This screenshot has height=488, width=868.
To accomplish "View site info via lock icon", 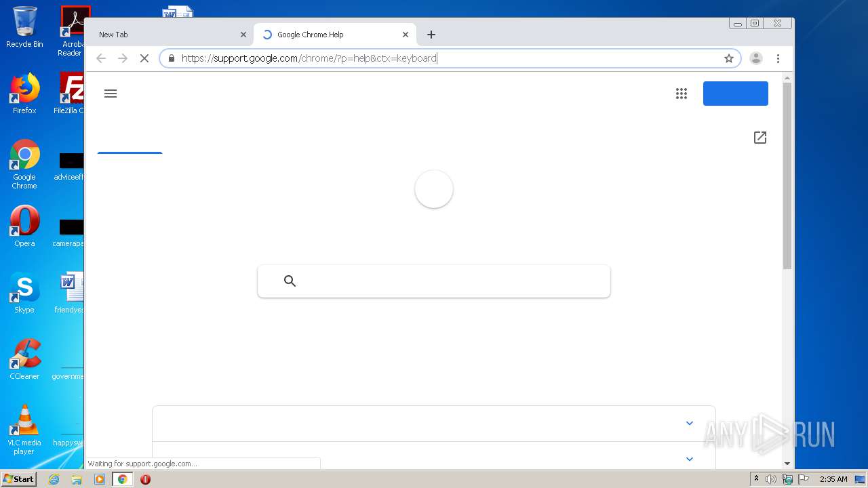I will tap(171, 58).
